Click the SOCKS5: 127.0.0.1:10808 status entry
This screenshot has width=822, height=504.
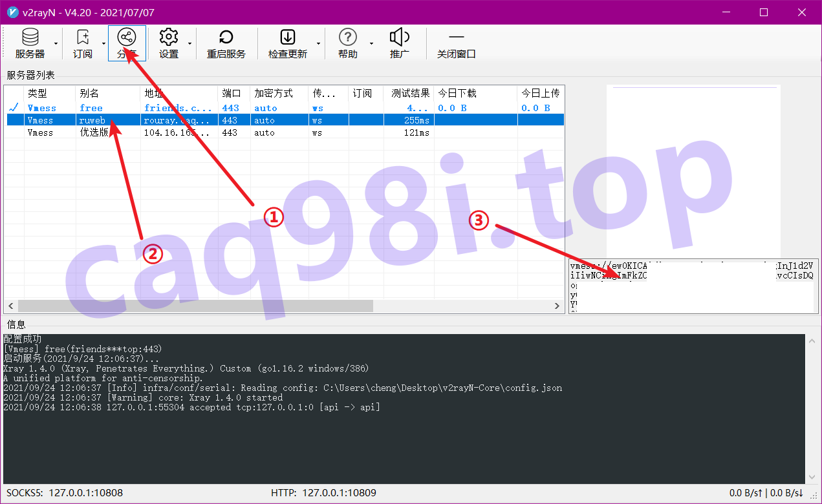pyautogui.click(x=65, y=493)
